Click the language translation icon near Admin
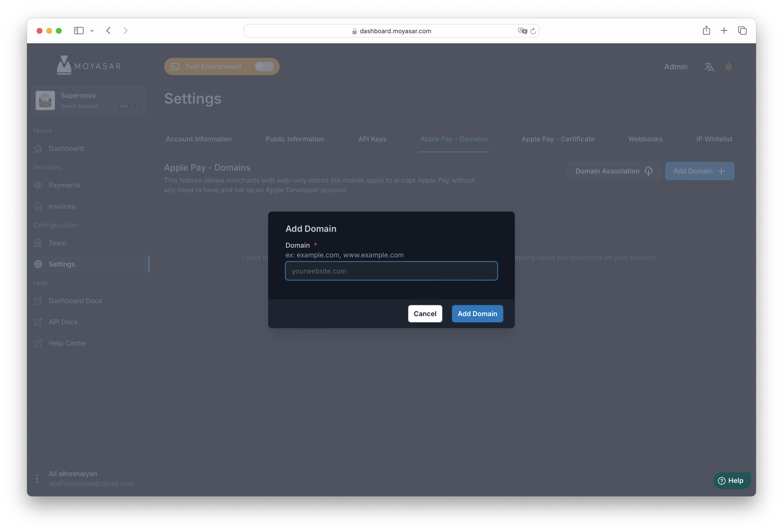Screen dimensions: 783x532 coord(709,67)
